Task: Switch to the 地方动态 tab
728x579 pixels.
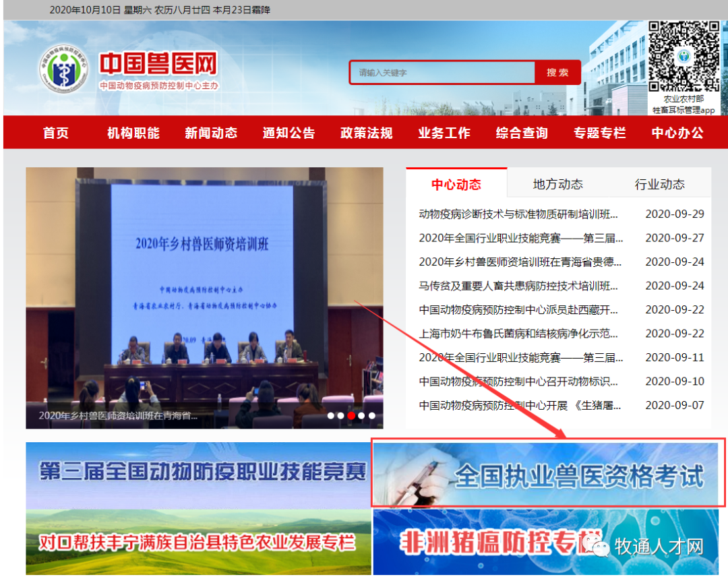Action: [x=557, y=184]
